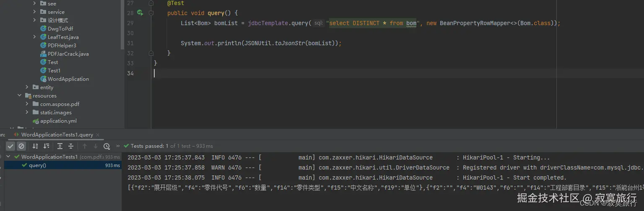Click WordApplication Spring class icon
This screenshot has width=644, height=211.
pyautogui.click(x=43, y=79)
